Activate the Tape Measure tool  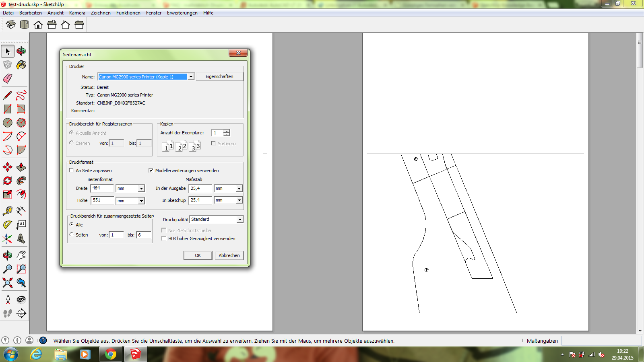pyautogui.click(x=8, y=211)
